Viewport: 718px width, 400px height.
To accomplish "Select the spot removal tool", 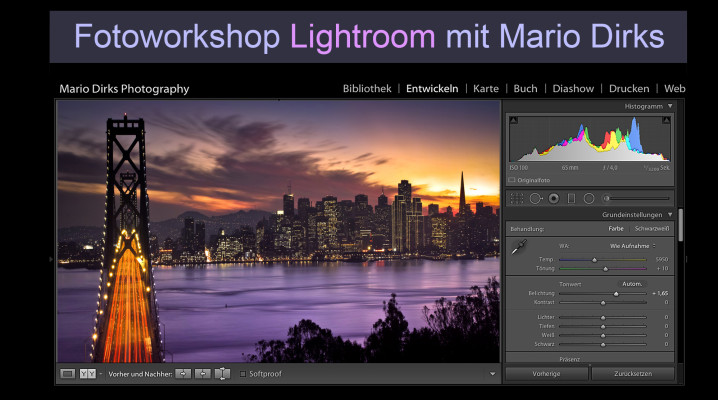I will [x=535, y=199].
